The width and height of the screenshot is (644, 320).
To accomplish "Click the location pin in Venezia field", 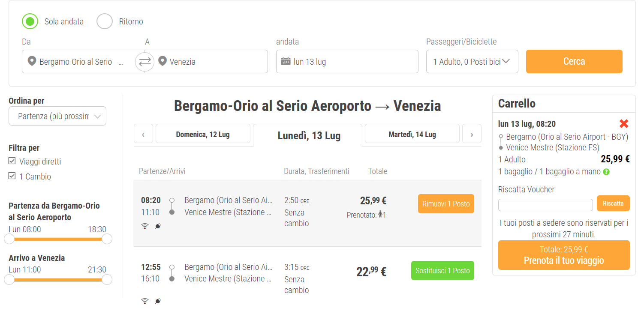I will 162,61.
